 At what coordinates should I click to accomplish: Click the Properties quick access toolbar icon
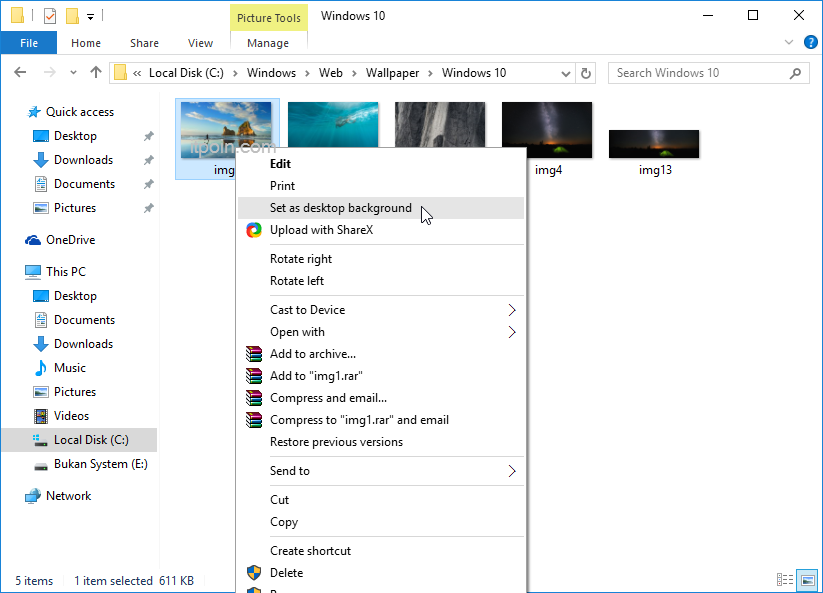tap(50, 16)
